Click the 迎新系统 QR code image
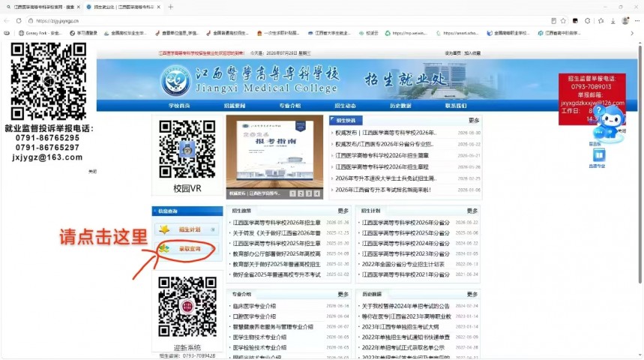 (187, 307)
